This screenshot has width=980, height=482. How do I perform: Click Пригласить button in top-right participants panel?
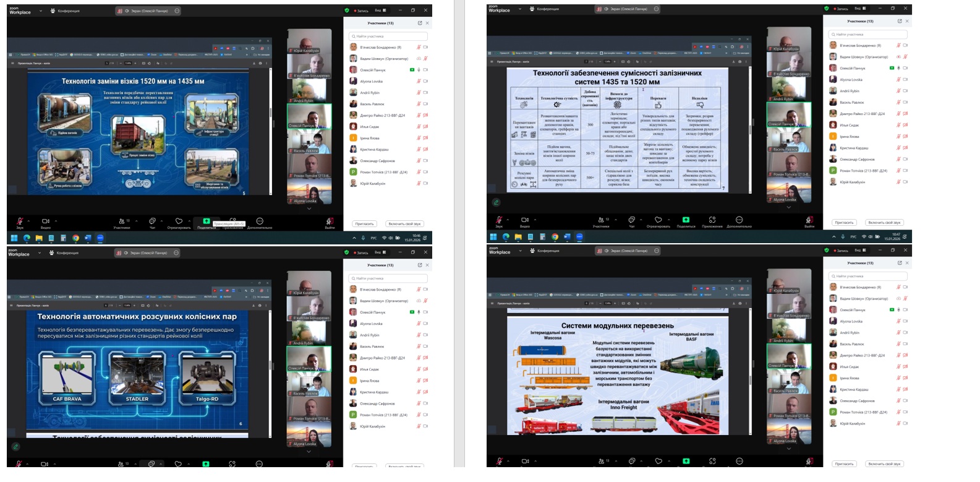[844, 223]
